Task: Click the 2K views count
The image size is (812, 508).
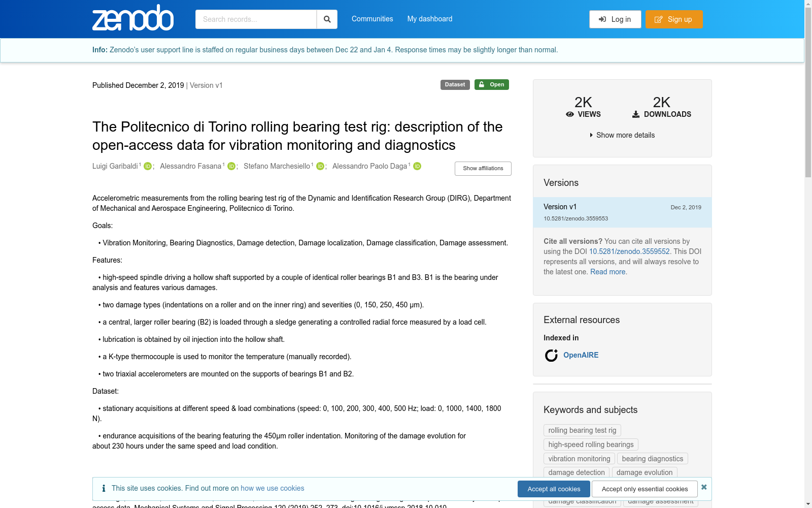Action: click(x=583, y=102)
